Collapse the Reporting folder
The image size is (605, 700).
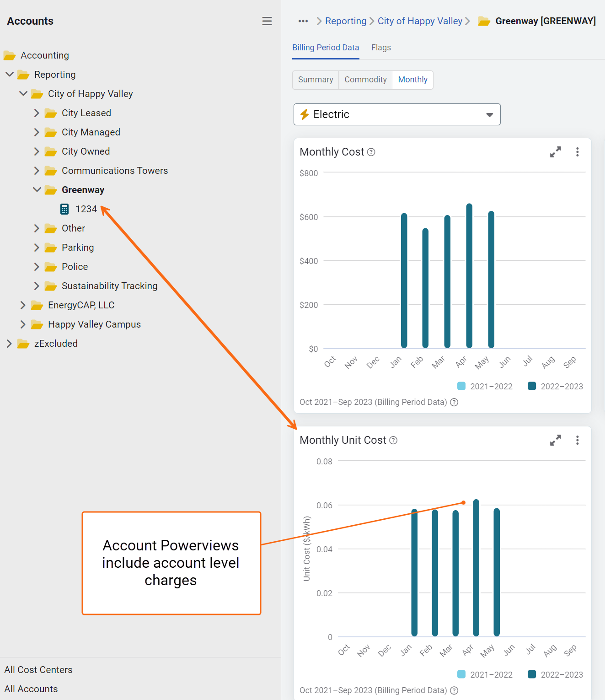point(10,74)
